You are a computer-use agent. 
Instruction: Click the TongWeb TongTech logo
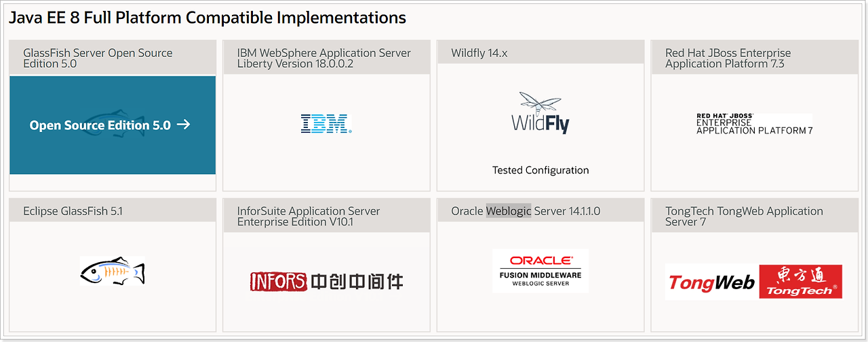coord(754,282)
